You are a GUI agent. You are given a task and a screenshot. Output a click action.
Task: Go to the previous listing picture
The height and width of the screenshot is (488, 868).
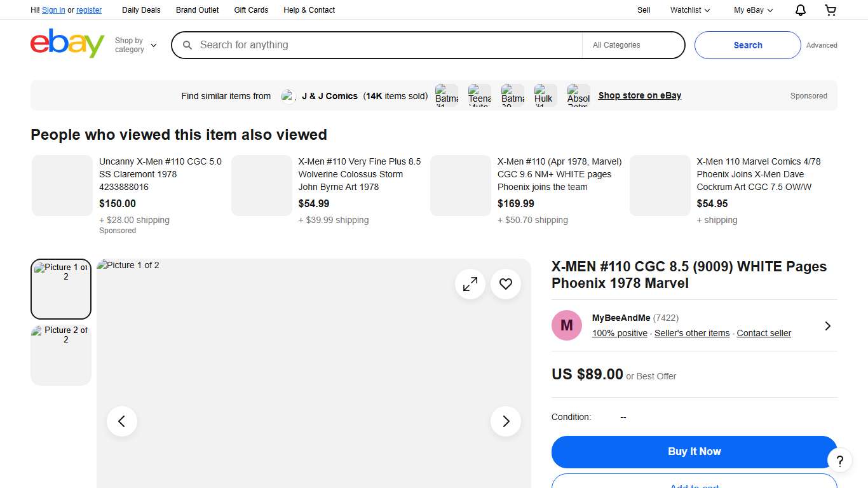tap(122, 421)
